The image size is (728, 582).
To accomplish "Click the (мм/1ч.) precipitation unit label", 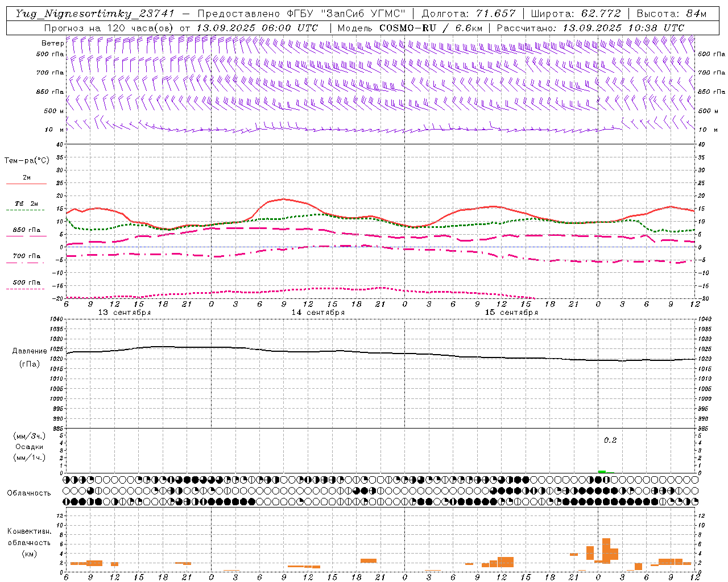I will [30, 458].
